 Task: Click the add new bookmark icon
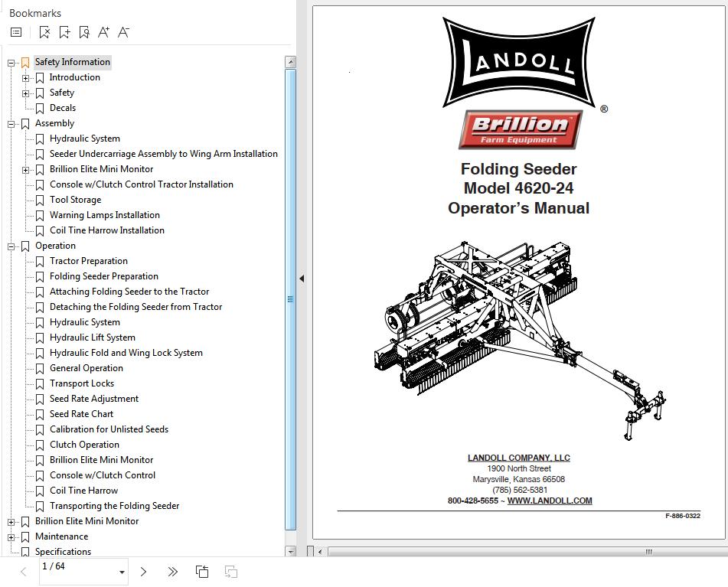tap(64, 32)
